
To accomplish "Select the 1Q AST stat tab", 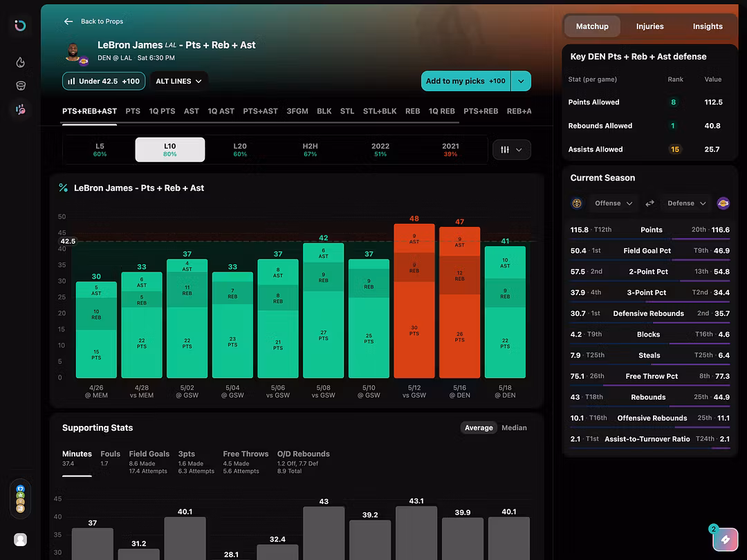I will [x=221, y=111].
